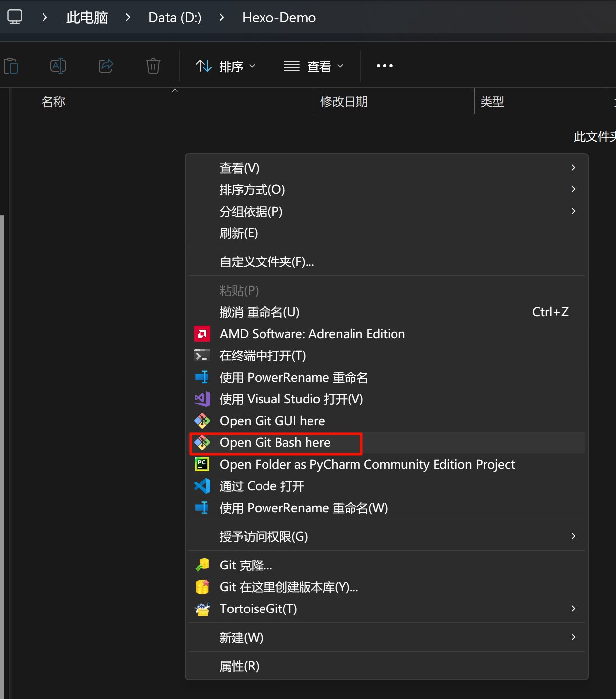Click the AMD Software Adrenalin Edition icon

pos(202,334)
